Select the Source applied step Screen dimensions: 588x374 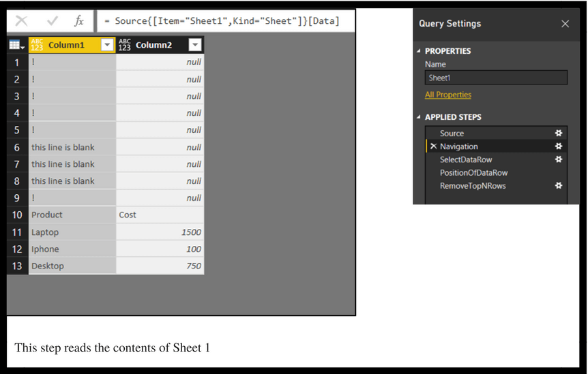pos(452,134)
